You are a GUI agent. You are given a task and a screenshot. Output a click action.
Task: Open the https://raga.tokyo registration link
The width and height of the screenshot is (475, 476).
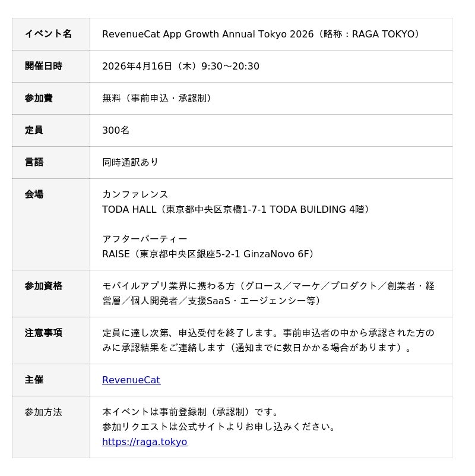pyautogui.click(x=144, y=442)
